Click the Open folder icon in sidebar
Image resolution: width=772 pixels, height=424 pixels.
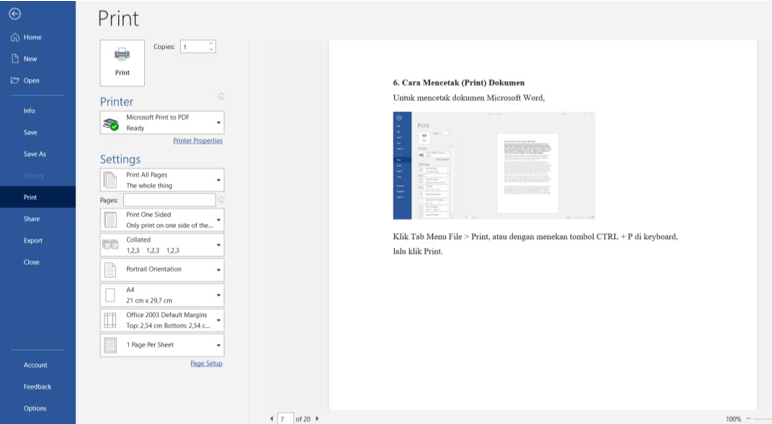tap(15, 80)
